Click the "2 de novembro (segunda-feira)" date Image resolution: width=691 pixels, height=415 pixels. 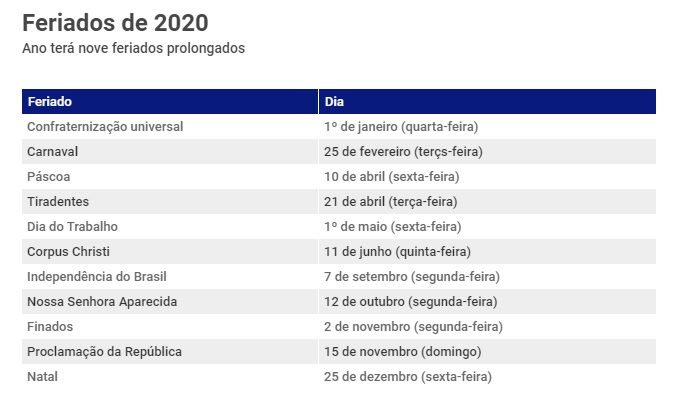coord(413,327)
